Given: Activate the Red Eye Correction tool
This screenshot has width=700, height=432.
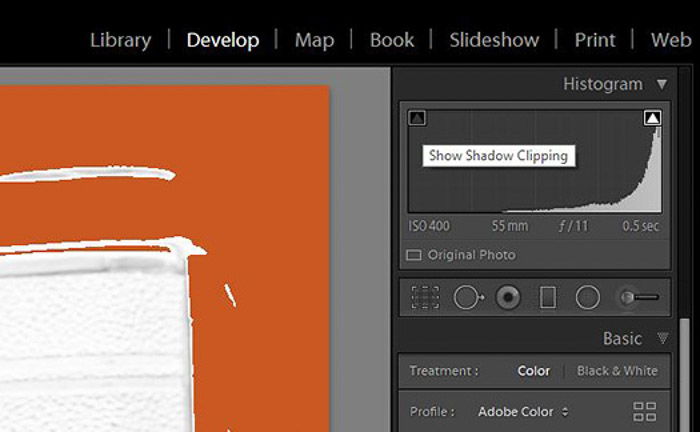Looking at the screenshot, I should (x=508, y=297).
